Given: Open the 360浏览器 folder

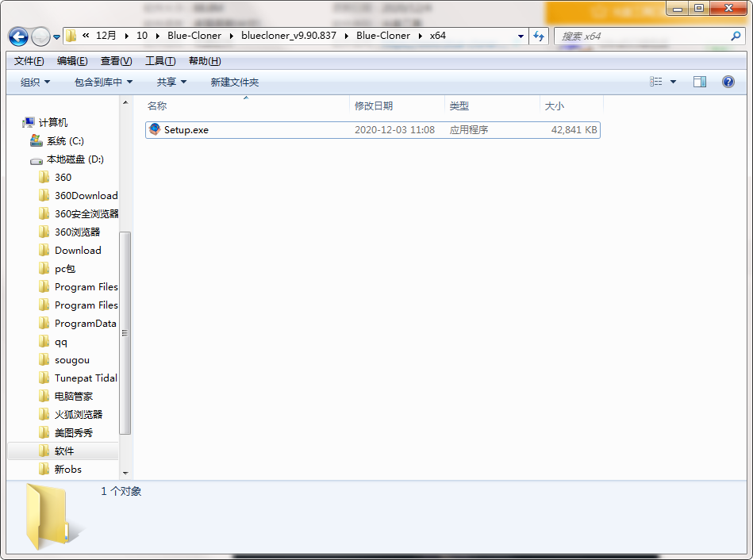Looking at the screenshot, I should (77, 232).
